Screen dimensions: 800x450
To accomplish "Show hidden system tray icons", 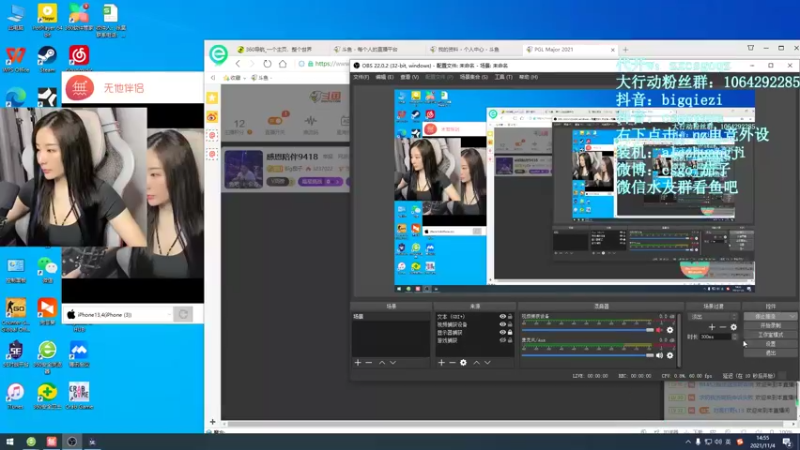I will pos(688,442).
